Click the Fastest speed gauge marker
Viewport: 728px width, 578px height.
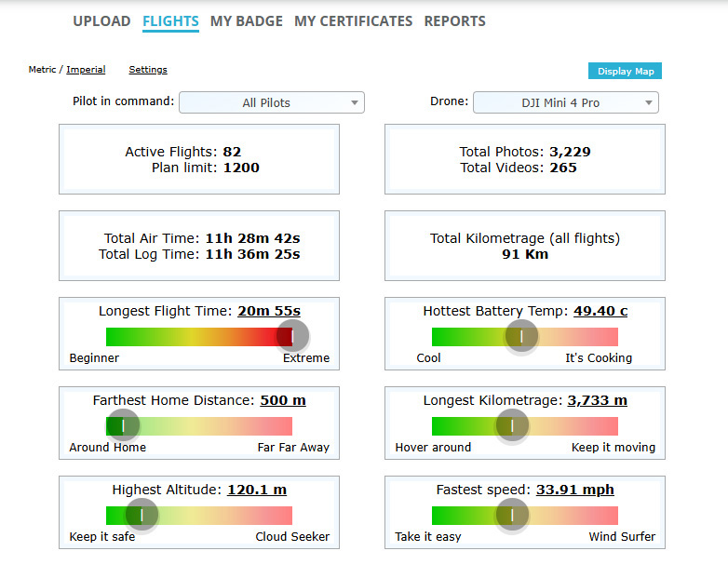click(511, 515)
